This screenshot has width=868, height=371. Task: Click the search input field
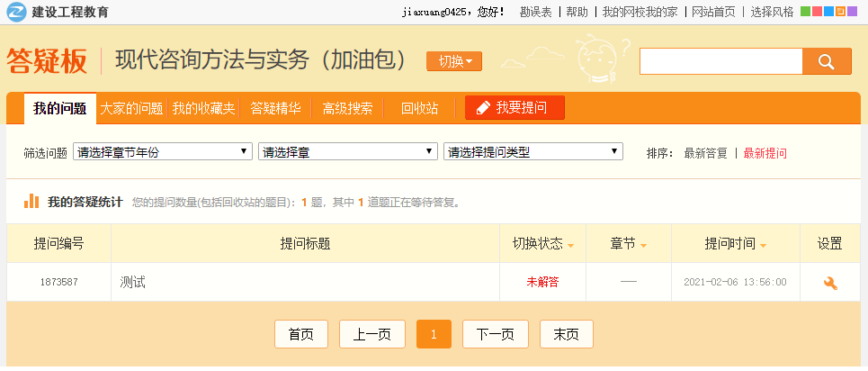click(x=720, y=61)
